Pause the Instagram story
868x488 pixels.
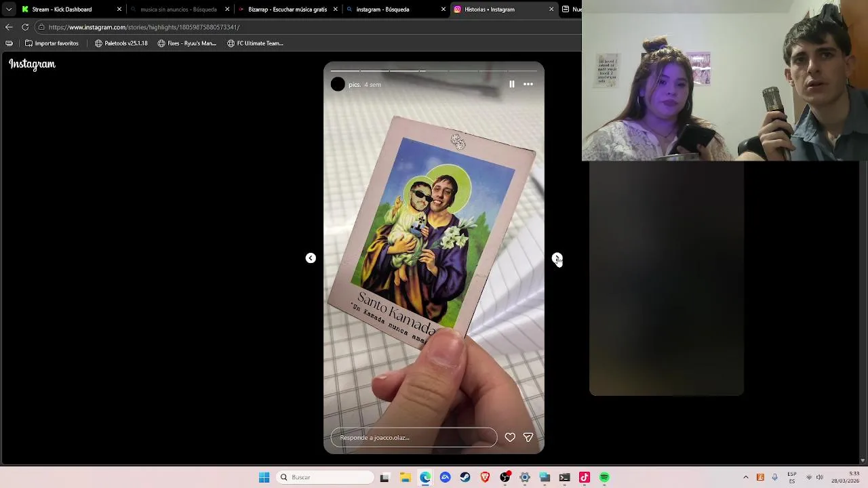(x=512, y=84)
